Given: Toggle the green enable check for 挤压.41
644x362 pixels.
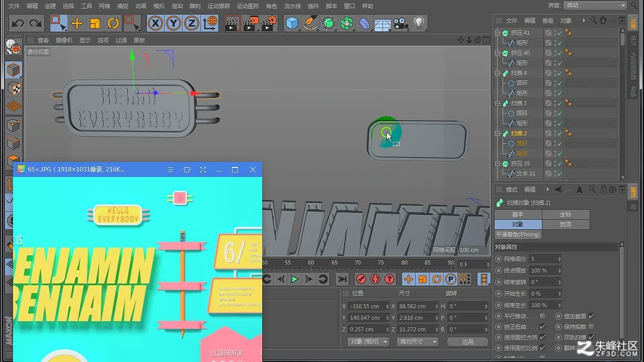Looking at the screenshot, I should pos(559,33).
